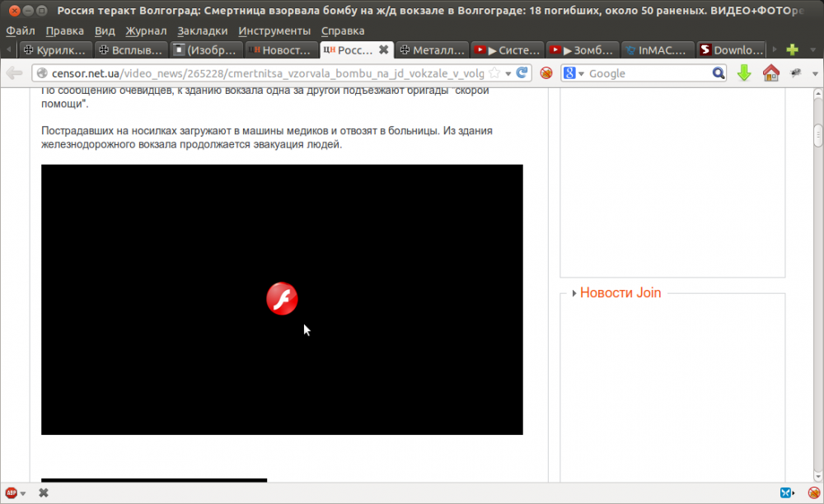Close the status bar add-on bar X
Viewport: 824px width, 504px height.
pyautogui.click(x=44, y=492)
